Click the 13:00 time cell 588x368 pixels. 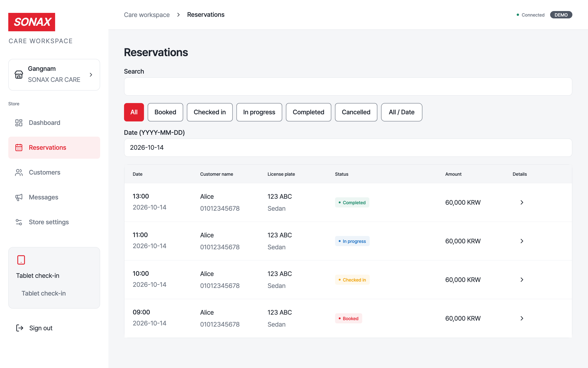tap(141, 196)
